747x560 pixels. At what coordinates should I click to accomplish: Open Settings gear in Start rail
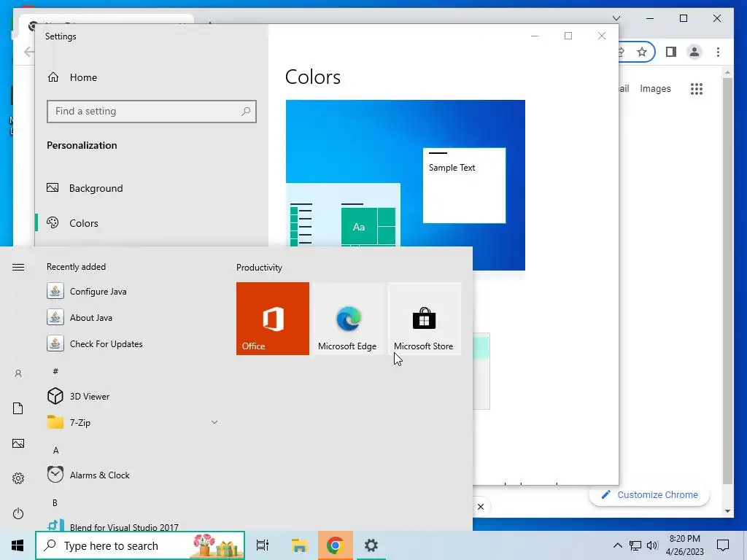pos(18,478)
